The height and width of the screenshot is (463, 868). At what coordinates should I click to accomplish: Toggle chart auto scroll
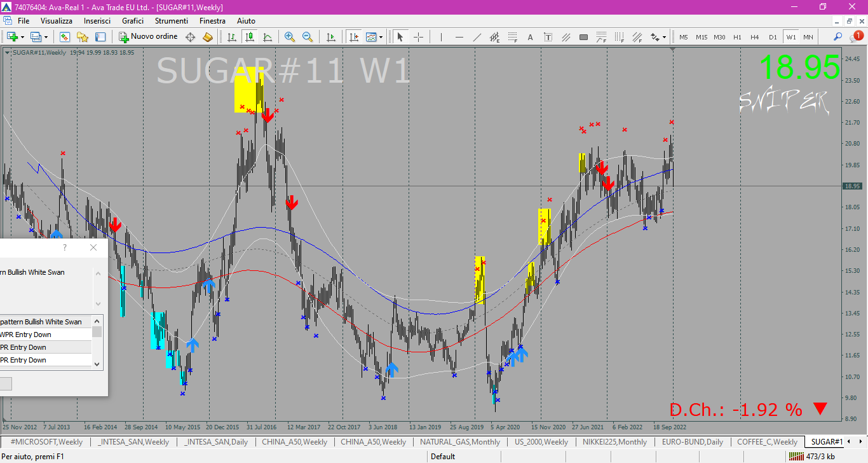click(330, 37)
